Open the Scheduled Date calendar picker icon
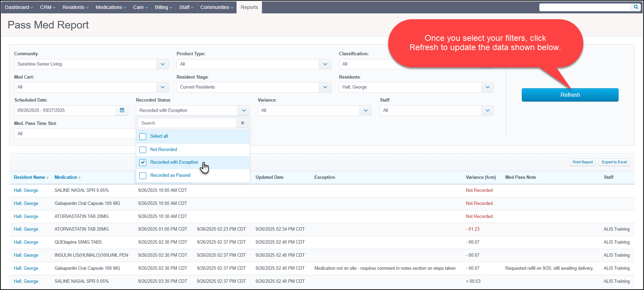Viewport: 644px width, 290px height. [122, 111]
